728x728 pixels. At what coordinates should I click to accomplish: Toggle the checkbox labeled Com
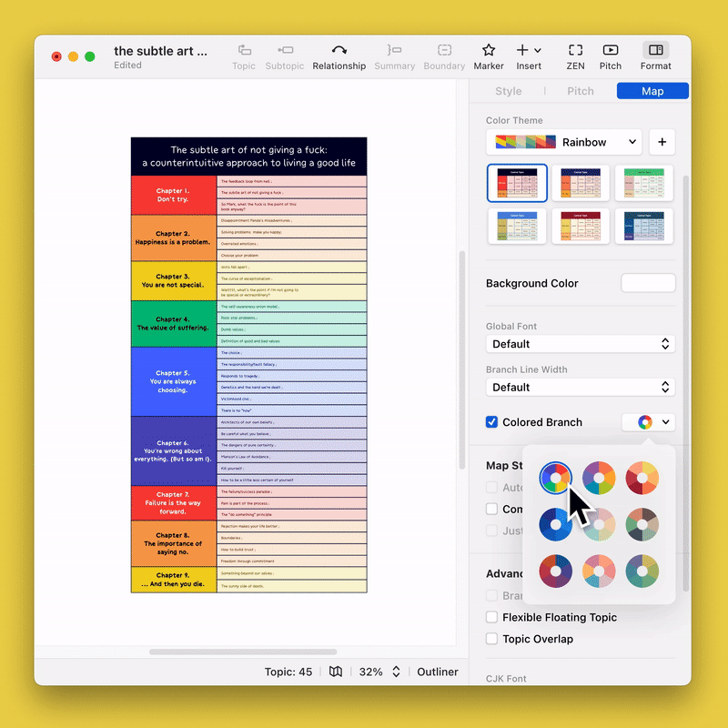pos(491,509)
